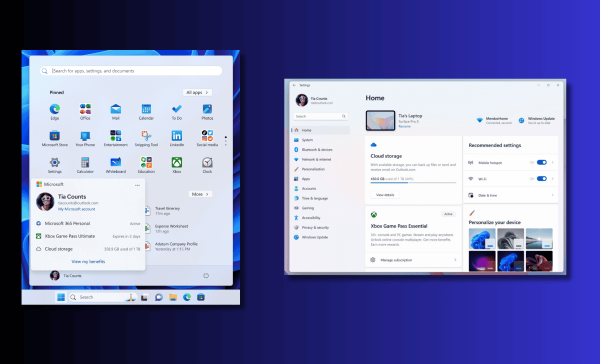Click the Start button on the taskbar
Viewport: 600px width, 364px height.
pyautogui.click(x=60, y=296)
